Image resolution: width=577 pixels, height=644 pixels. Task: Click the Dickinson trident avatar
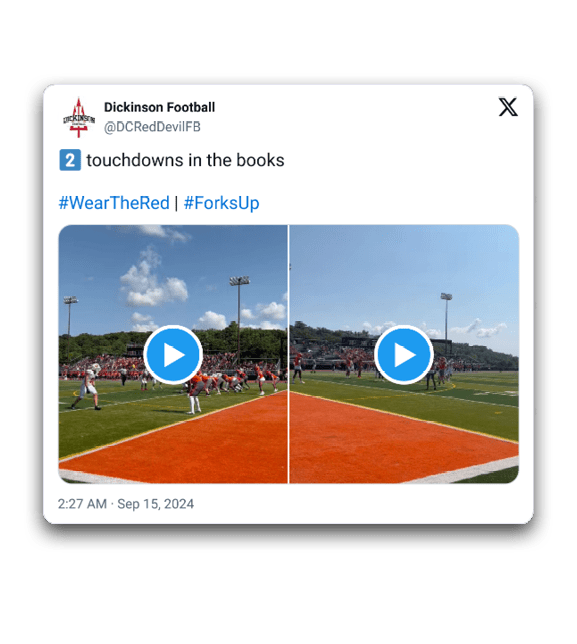79,117
